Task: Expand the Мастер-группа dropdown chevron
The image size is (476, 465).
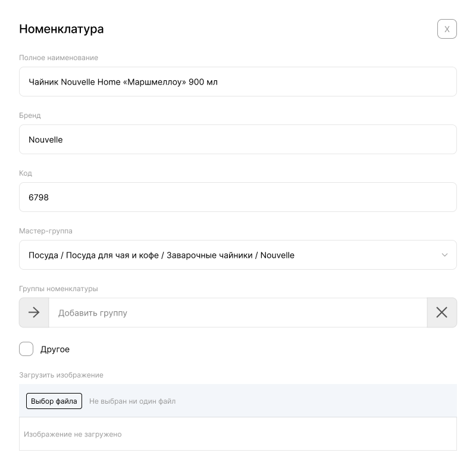Action: 444,255
